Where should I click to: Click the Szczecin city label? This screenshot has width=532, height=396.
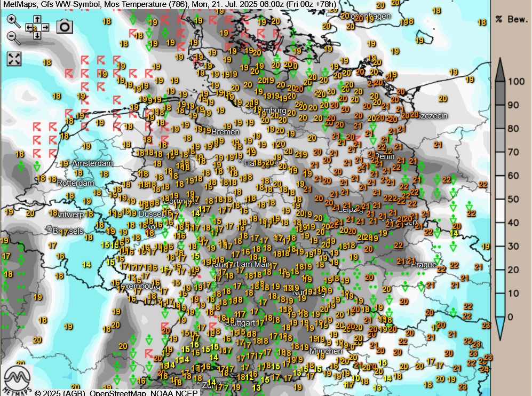[x=432, y=116]
